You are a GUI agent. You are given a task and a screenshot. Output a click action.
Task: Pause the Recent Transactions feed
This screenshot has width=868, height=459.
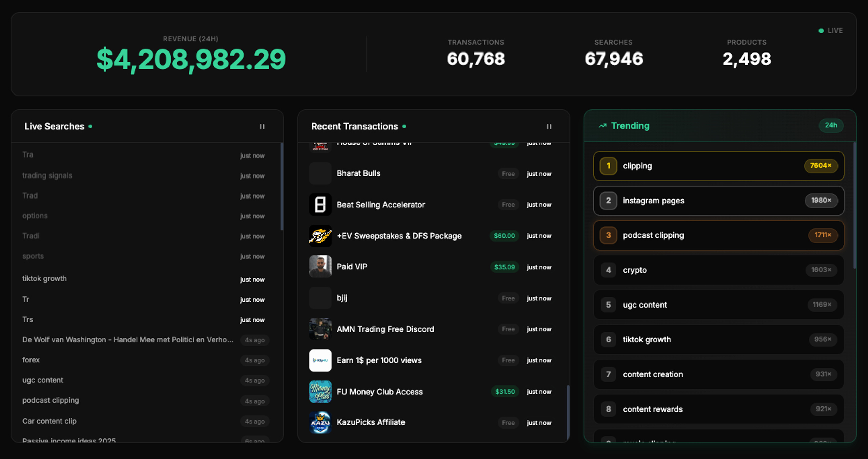pyautogui.click(x=549, y=126)
